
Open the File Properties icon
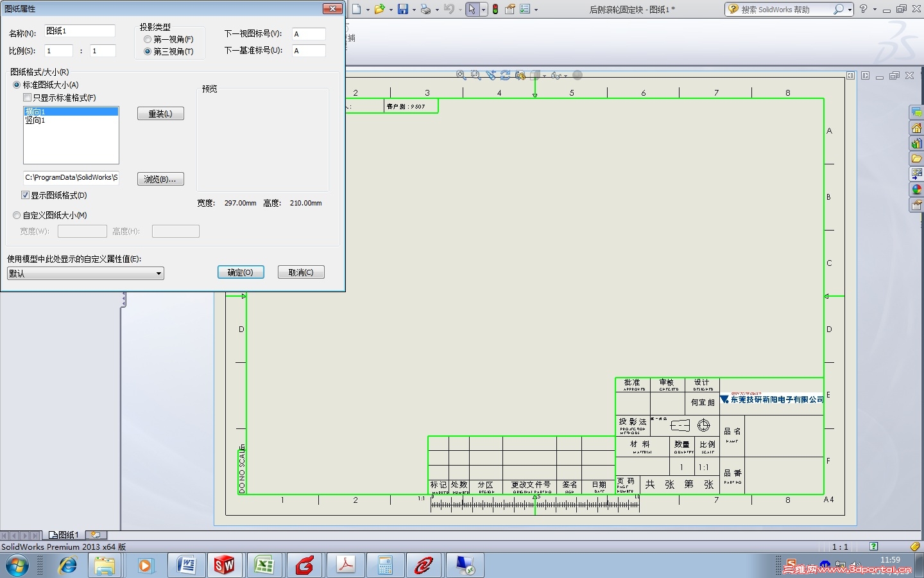[510, 9]
